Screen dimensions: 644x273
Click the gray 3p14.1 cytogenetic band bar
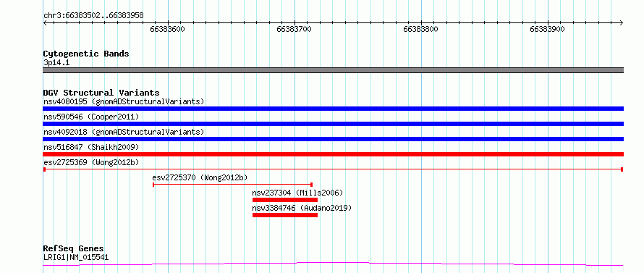click(x=333, y=70)
